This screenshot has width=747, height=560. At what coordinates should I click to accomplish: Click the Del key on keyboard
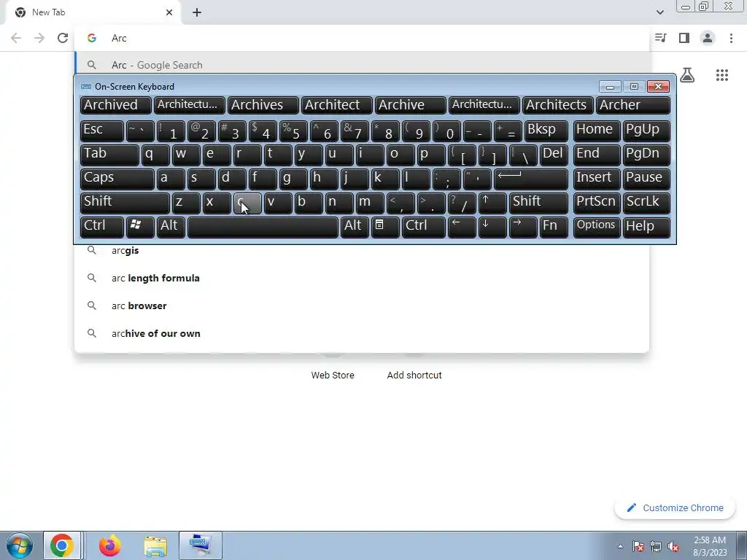coord(554,155)
